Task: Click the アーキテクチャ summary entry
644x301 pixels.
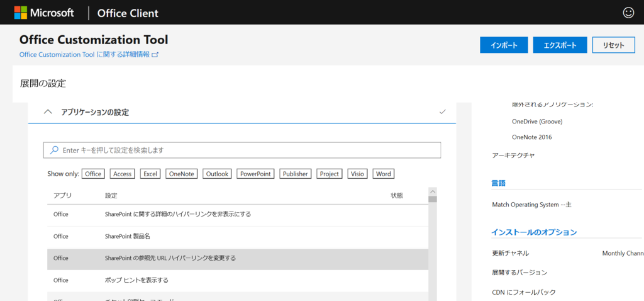Action: pyautogui.click(x=513, y=156)
